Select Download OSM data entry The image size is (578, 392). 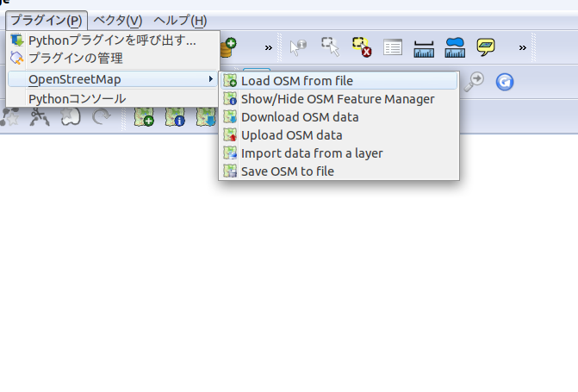339,117
